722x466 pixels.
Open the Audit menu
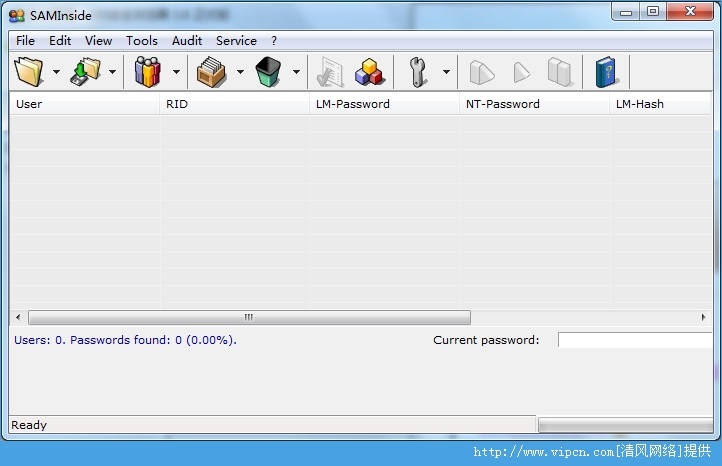[x=187, y=41]
